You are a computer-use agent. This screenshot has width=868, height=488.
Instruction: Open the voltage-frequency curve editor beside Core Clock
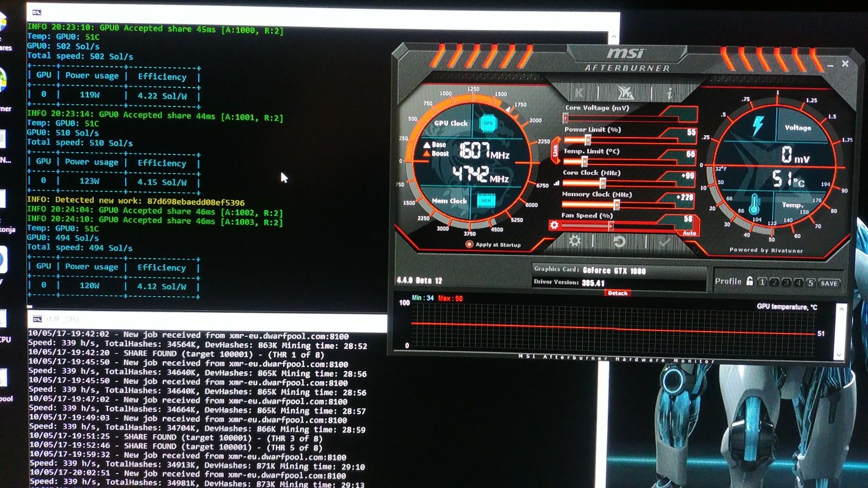tap(556, 184)
